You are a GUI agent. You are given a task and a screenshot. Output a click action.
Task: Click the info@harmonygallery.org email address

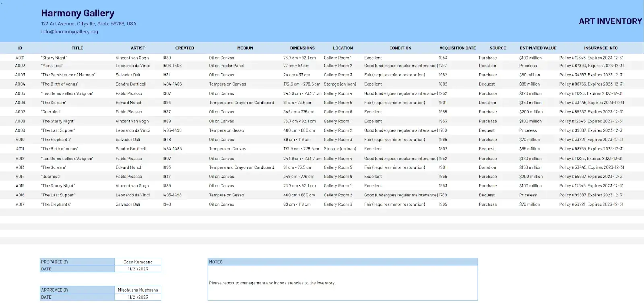[x=70, y=31]
